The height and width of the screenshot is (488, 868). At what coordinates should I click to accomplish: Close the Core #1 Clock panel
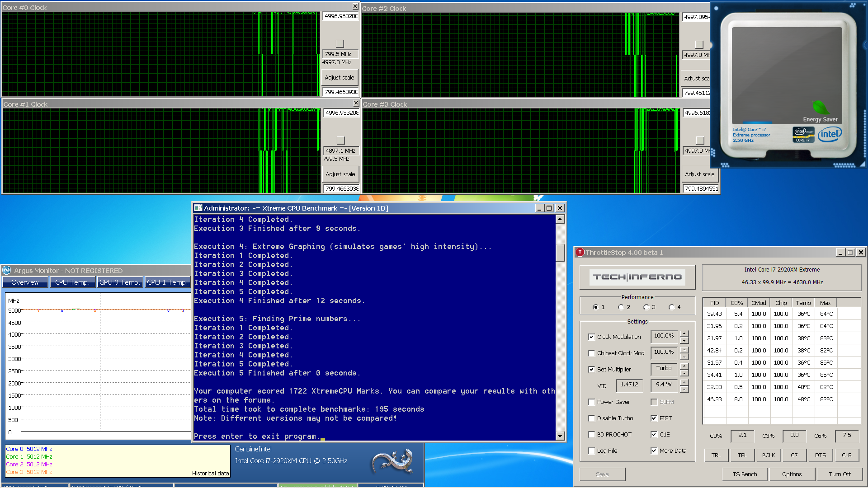tap(356, 103)
